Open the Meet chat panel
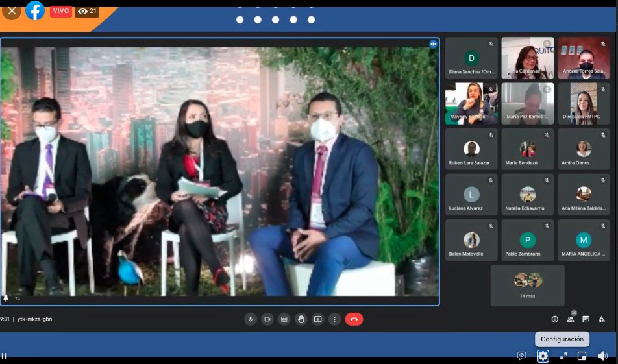618x364 pixels. pos(586,319)
